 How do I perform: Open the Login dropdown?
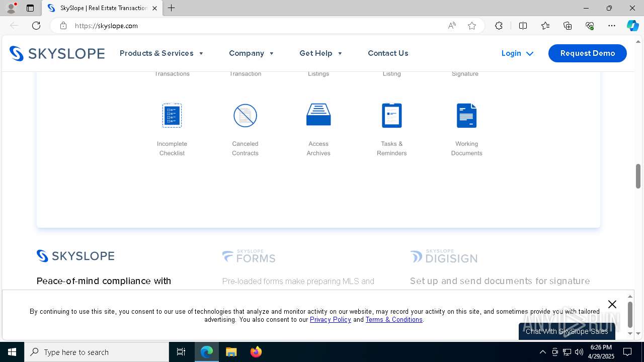click(x=517, y=53)
